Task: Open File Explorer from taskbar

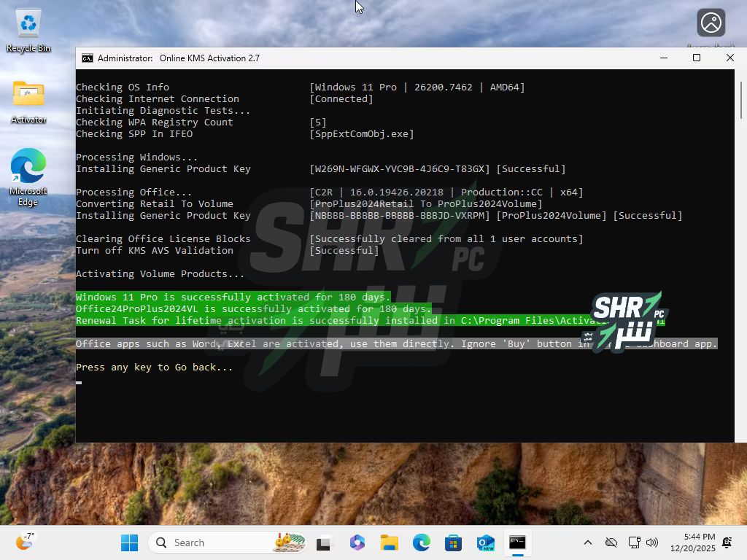Action: pos(390,542)
